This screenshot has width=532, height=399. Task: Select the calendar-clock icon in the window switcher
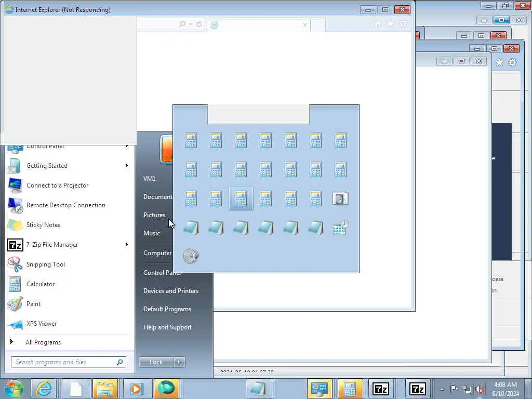pos(340,228)
